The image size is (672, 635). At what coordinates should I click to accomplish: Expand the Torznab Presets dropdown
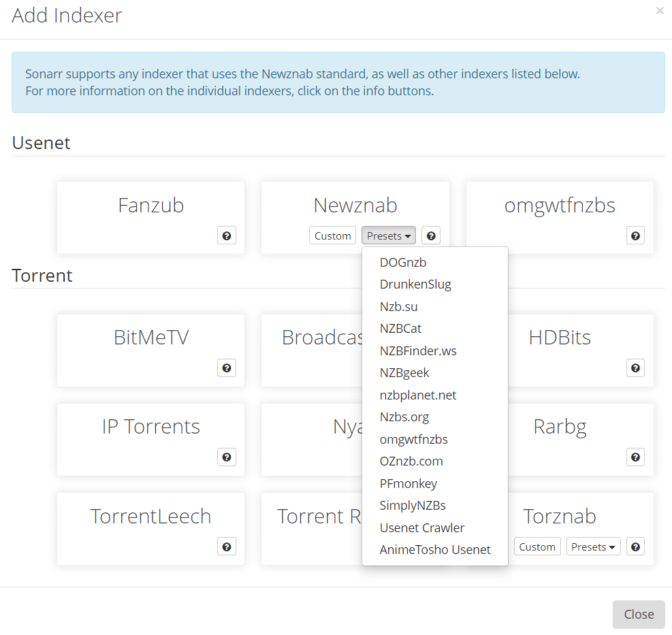593,547
